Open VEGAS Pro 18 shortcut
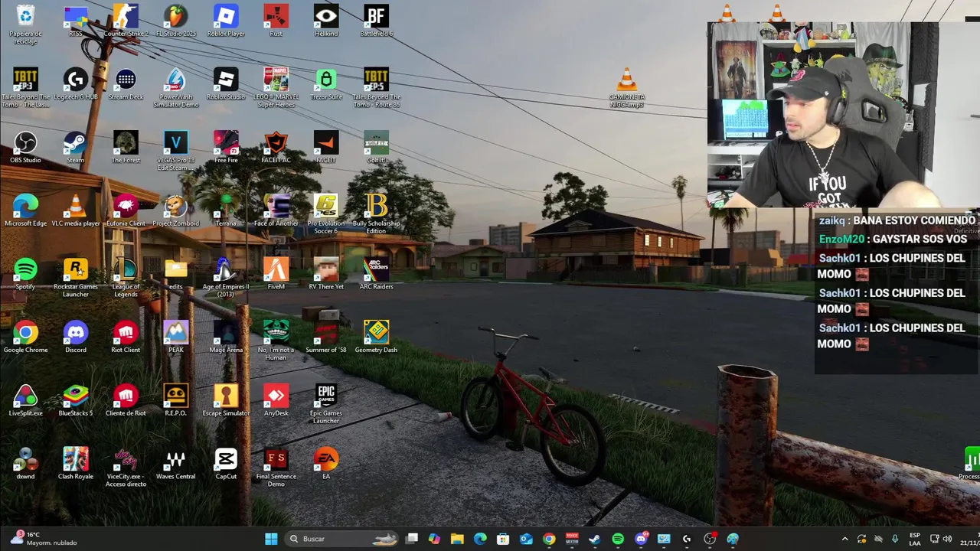This screenshot has width=980, height=551. pos(175,152)
